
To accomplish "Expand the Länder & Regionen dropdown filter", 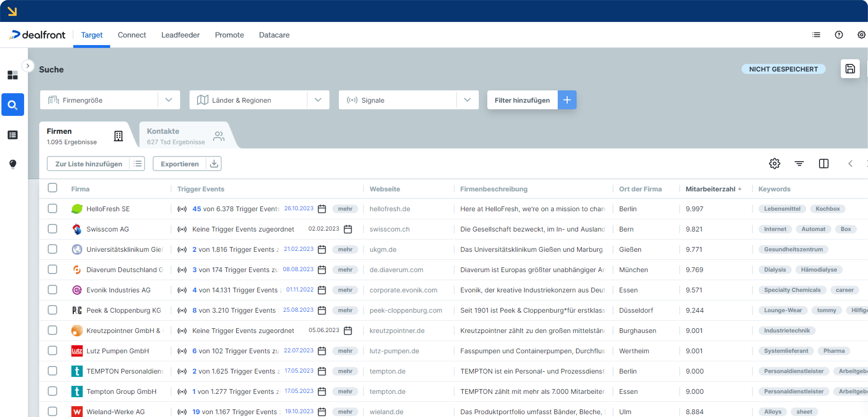I will coord(318,100).
